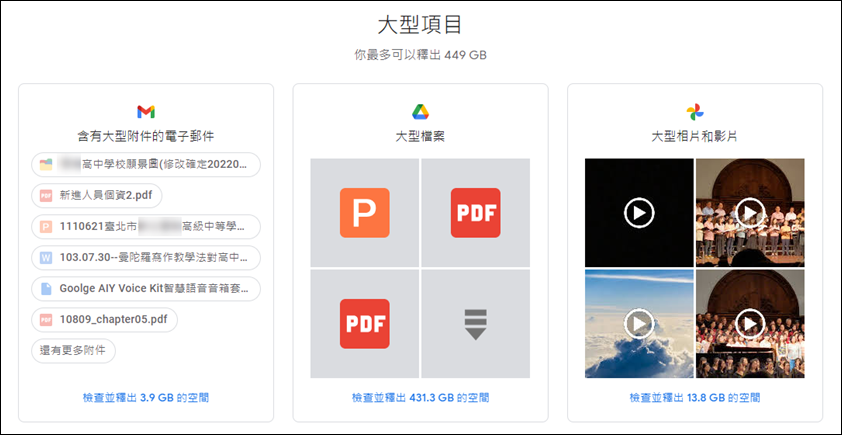The image size is (842, 435).
Task: Click the P icon on 1110621臺北市 chip
Action: 46,227
